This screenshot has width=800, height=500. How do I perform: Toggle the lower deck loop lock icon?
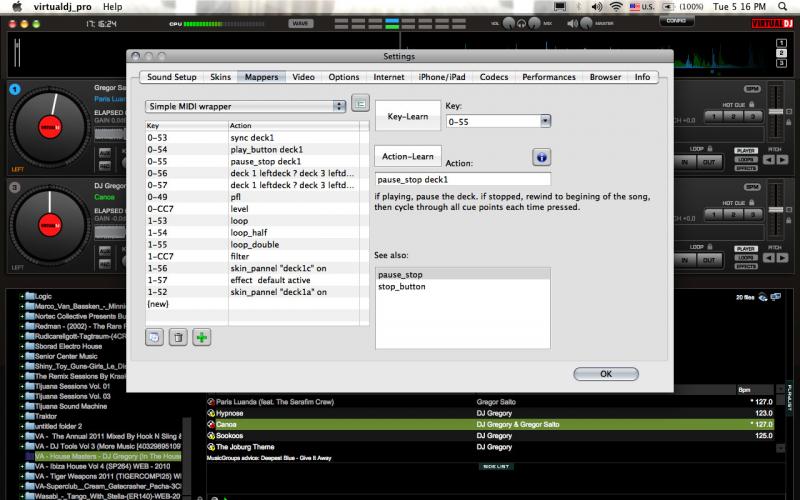[x=709, y=246]
